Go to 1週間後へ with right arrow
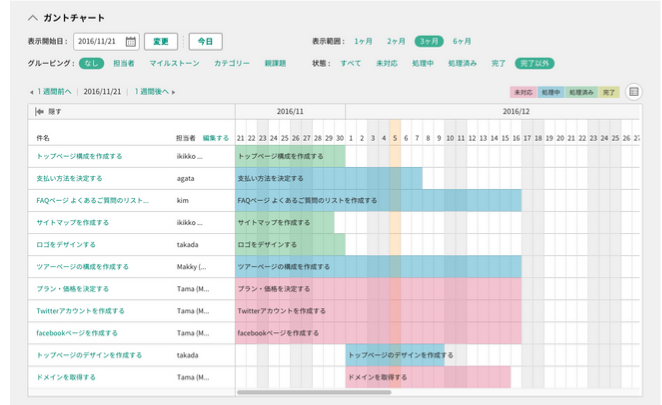The width and height of the screenshot is (662, 405). [x=155, y=92]
